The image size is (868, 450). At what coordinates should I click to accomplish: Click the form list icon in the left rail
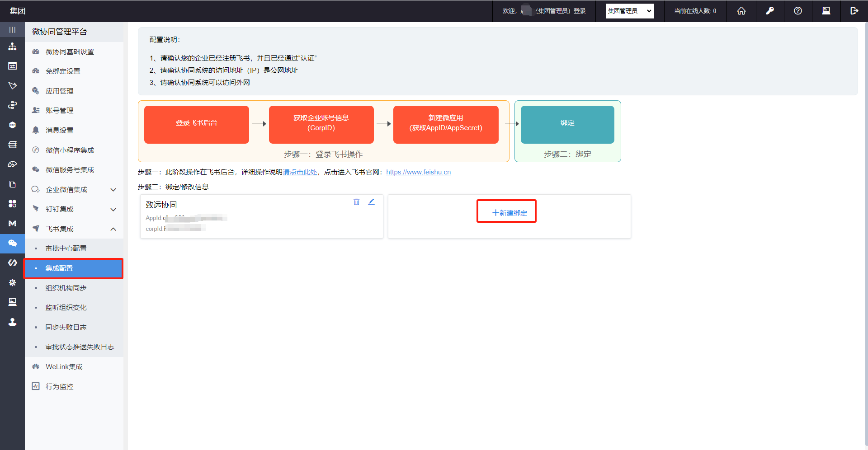[12, 66]
